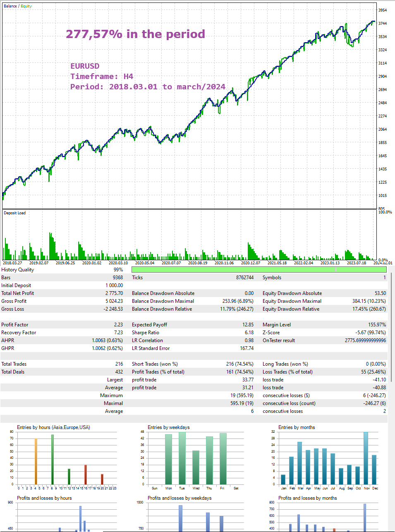Select Gross Profit value '5 024.23'
Image resolution: width=395 pixels, height=532 pixels.
pyautogui.click(x=114, y=301)
